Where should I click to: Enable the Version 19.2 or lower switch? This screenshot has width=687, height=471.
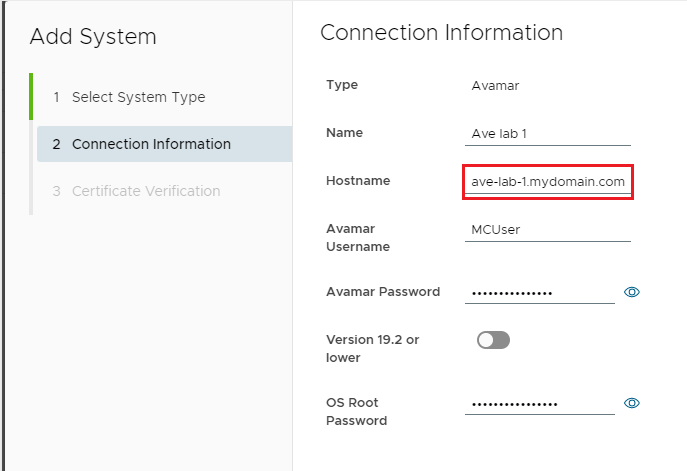point(493,340)
